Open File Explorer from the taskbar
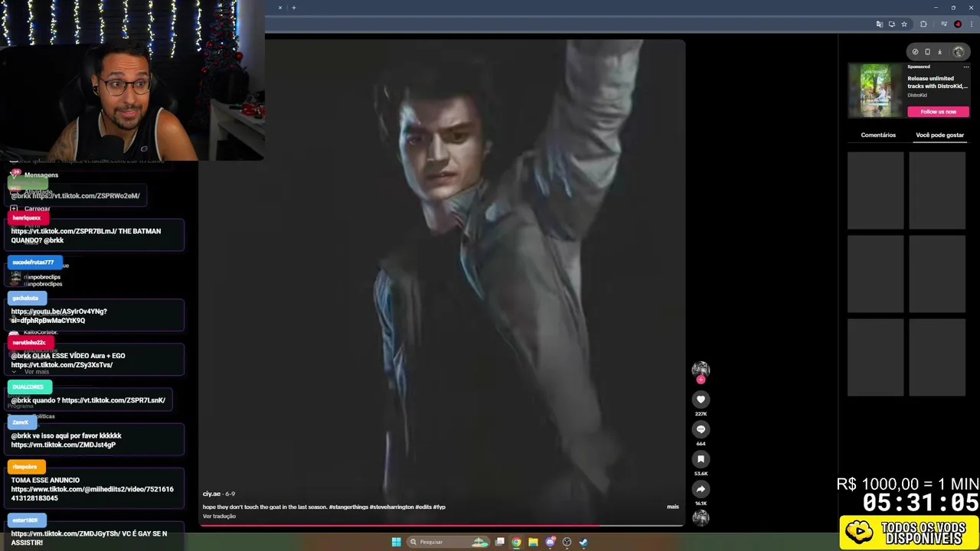 tap(533, 542)
